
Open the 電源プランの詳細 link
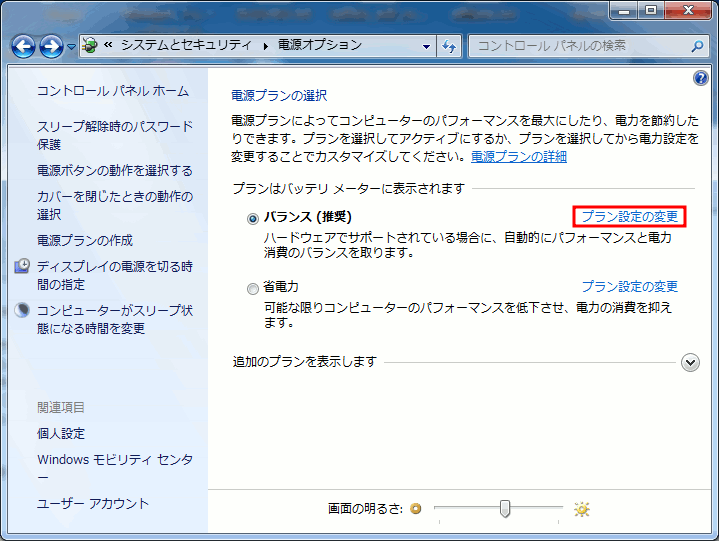click(x=519, y=157)
